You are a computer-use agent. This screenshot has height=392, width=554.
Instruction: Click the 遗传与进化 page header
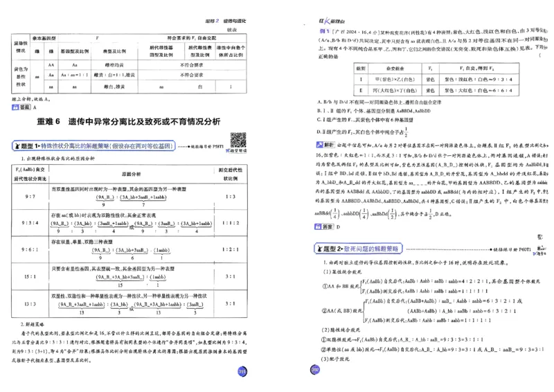[x=235, y=21]
